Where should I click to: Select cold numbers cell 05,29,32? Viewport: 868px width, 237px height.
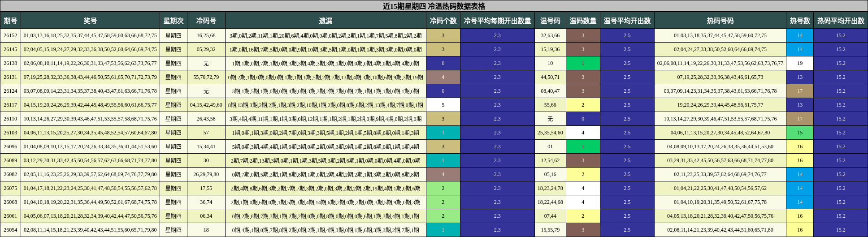[206, 49]
